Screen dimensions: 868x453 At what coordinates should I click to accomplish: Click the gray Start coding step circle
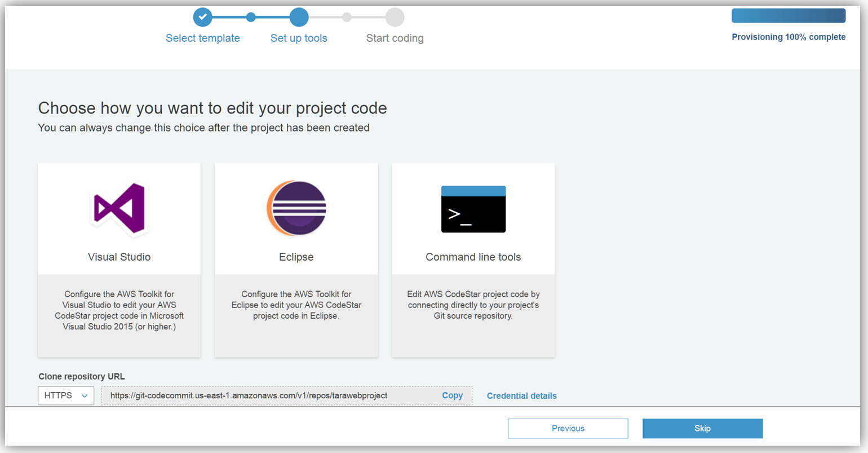[x=395, y=17]
